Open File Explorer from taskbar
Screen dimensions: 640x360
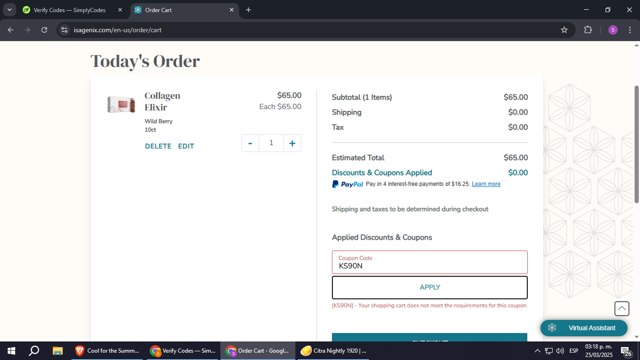[x=58, y=351]
